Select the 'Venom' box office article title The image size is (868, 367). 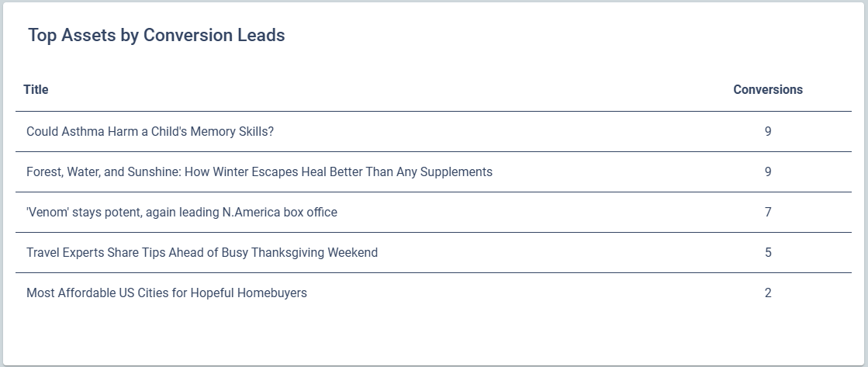tap(182, 213)
